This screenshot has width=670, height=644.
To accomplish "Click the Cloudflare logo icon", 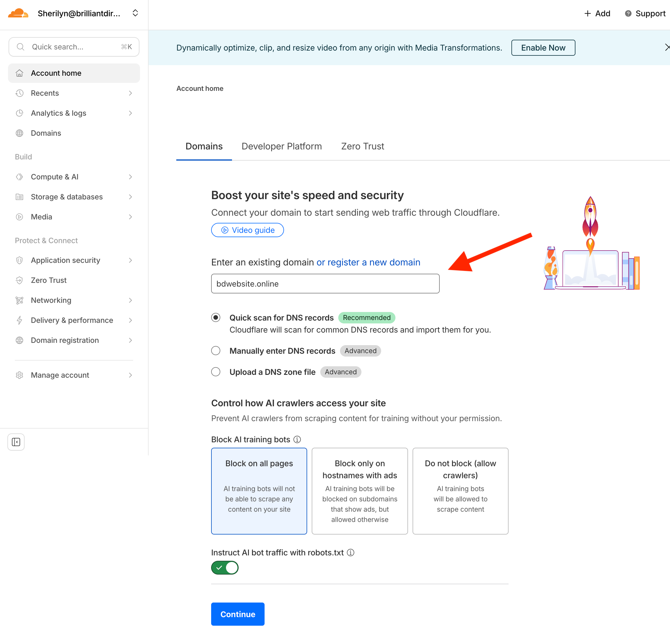I will click(18, 13).
